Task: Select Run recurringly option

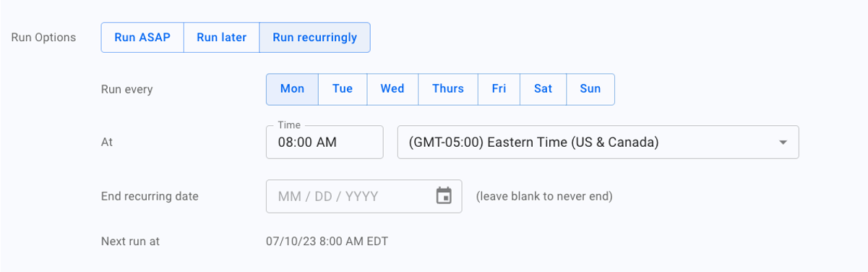Action: point(314,38)
